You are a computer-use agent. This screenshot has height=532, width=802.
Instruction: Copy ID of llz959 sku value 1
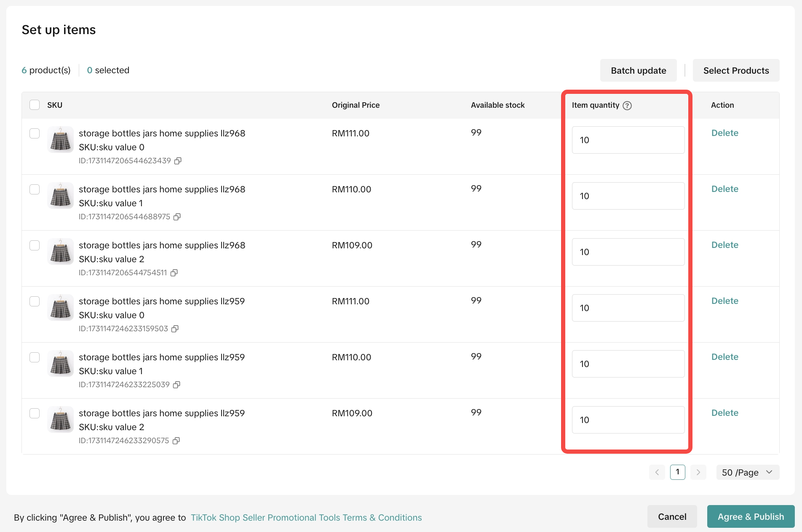click(176, 385)
